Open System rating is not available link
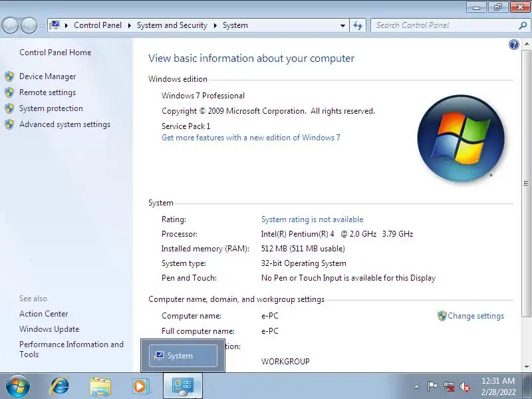532x399 pixels. (x=312, y=219)
